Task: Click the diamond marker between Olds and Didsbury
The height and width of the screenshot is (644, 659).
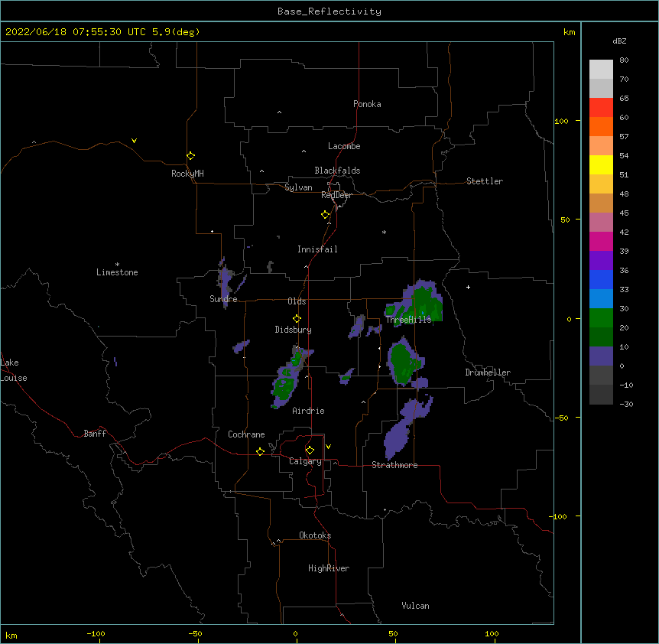Action: (x=297, y=319)
